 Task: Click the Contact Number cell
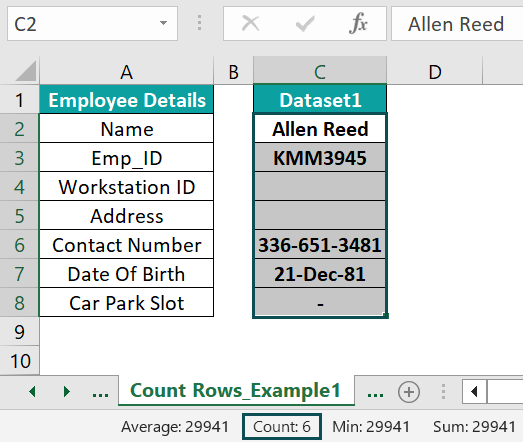pos(126,245)
